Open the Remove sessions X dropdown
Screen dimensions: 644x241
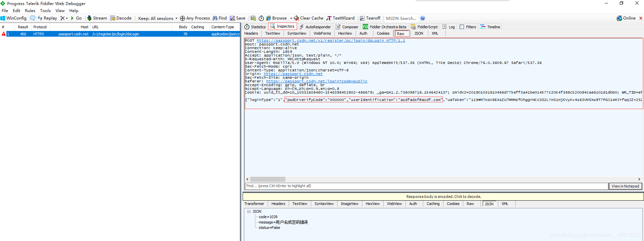click(64, 18)
